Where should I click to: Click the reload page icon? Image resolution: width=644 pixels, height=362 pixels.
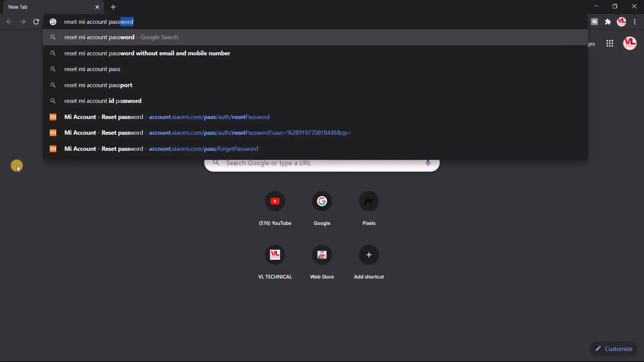pyautogui.click(x=36, y=22)
